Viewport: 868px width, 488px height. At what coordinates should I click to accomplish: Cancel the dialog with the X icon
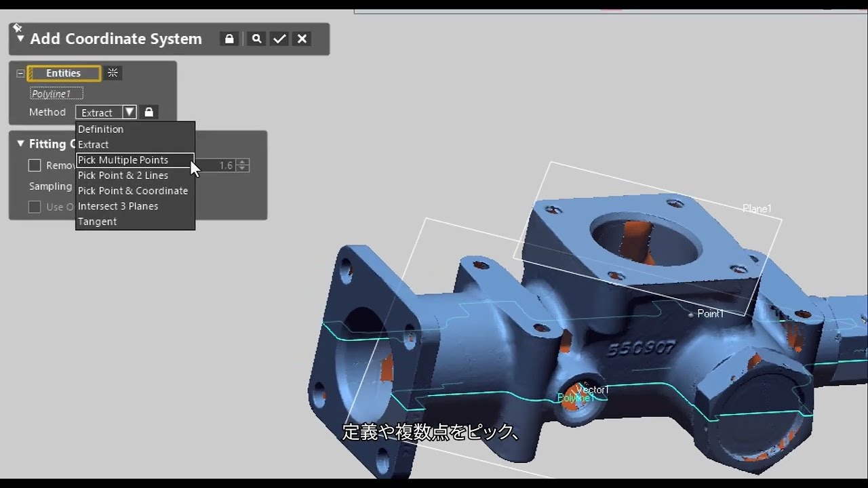pos(302,39)
